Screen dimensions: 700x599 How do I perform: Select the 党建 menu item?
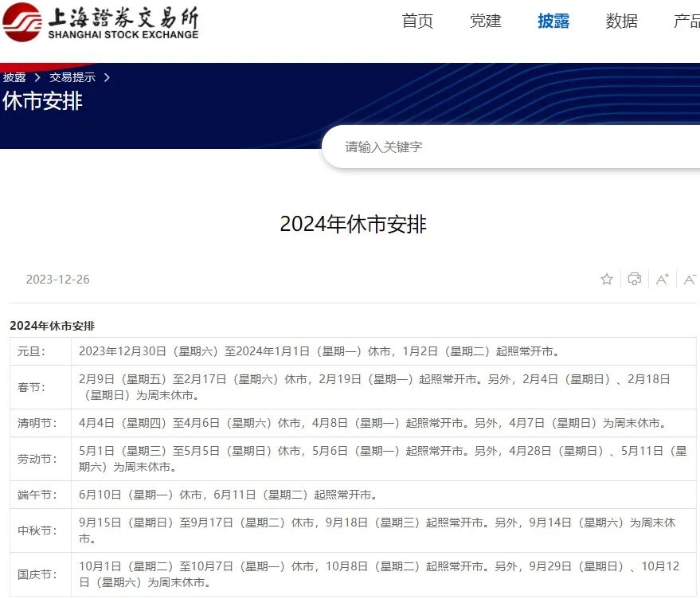[485, 22]
